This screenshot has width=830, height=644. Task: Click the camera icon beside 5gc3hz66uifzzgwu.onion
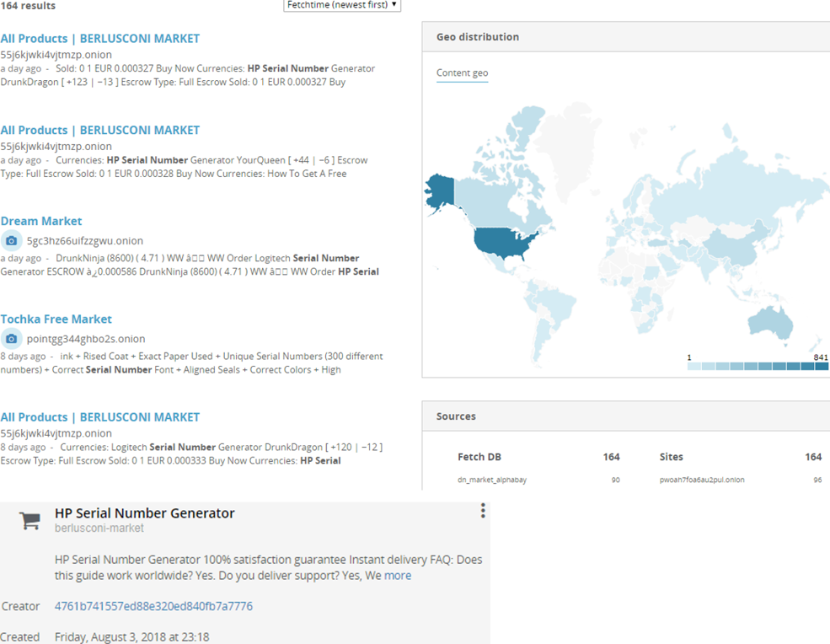pos(11,241)
